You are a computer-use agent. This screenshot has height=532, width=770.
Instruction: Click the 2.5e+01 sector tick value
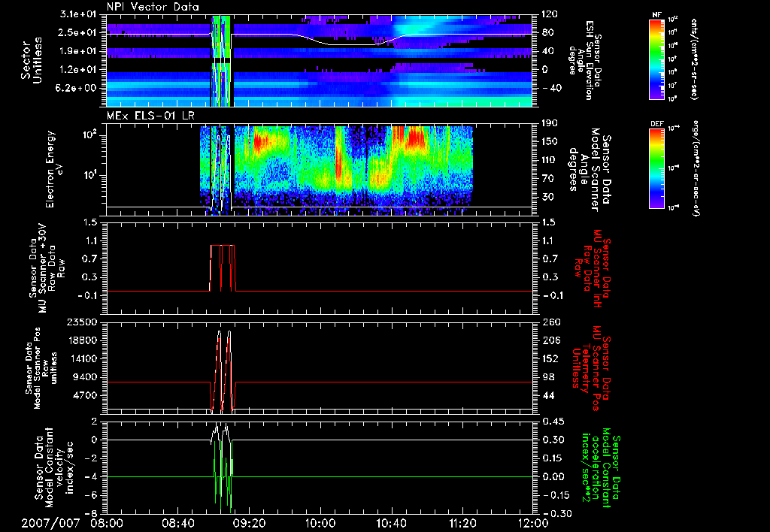pos(77,32)
